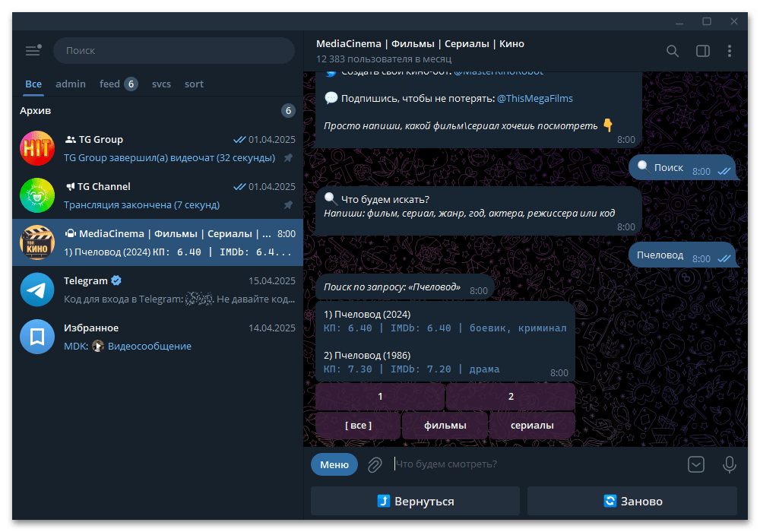Follow the @ThisMegaFilms link

(x=534, y=98)
